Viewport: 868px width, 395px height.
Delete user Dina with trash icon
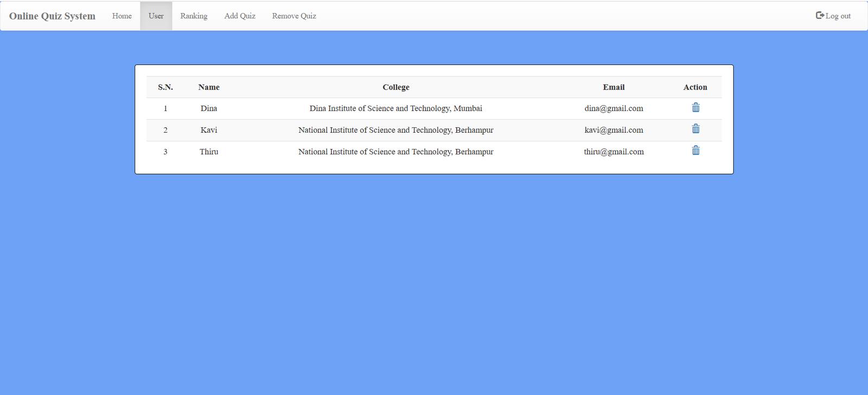point(695,108)
